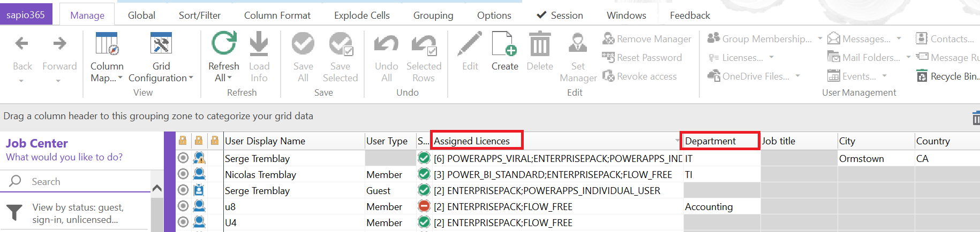The height and width of the screenshot is (232, 980).
Task: Click the filter funnel icon in Job Center
Action: click(14, 213)
